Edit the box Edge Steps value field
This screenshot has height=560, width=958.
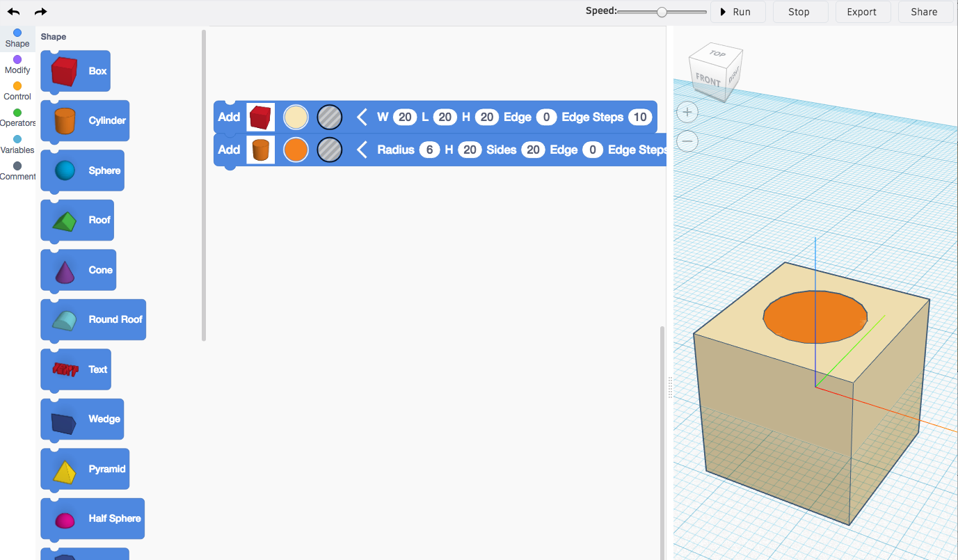(x=639, y=117)
